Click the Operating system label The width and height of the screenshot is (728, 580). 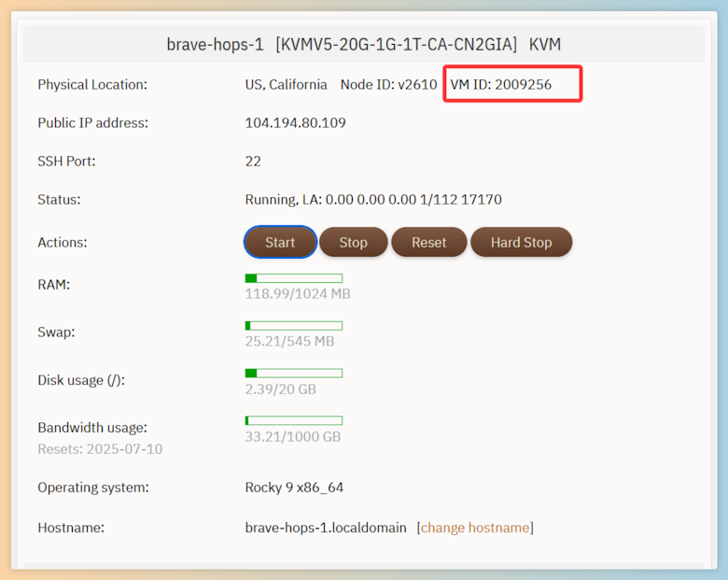[x=93, y=487]
